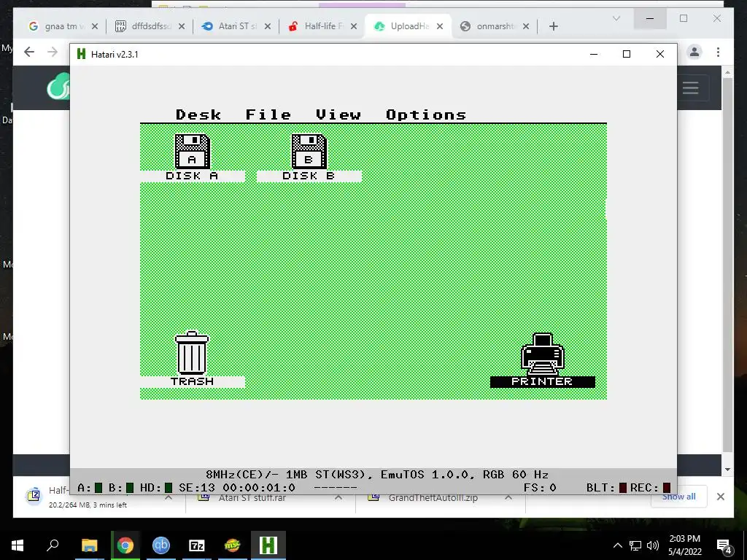Click Chrome's forward navigation arrow
747x560 pixels.
[53, 52]
